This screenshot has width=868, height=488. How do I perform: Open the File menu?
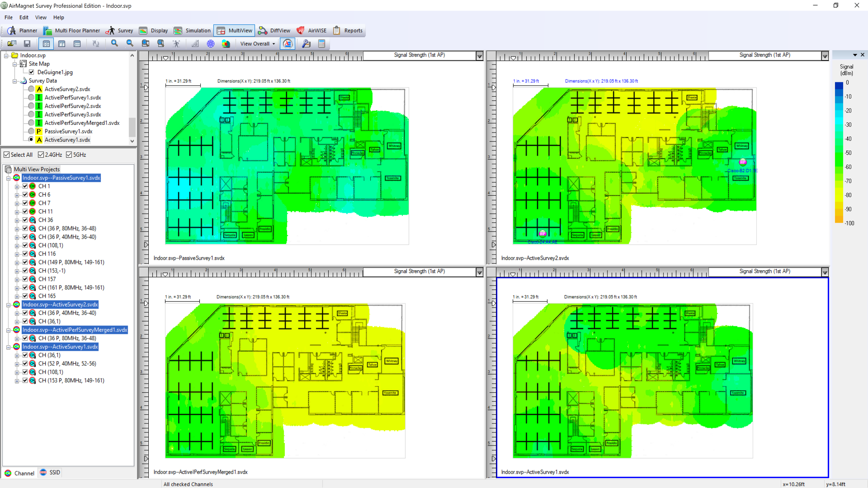click(9, 18)
